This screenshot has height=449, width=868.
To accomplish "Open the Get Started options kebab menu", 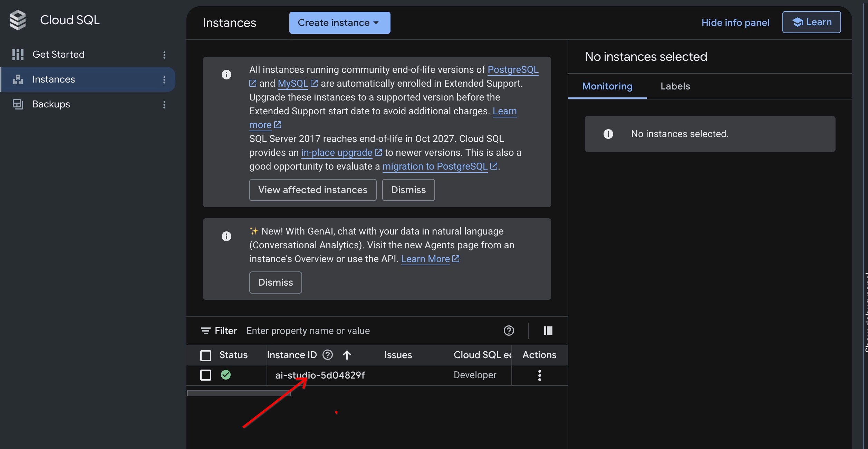I will (x=164, y=55).
